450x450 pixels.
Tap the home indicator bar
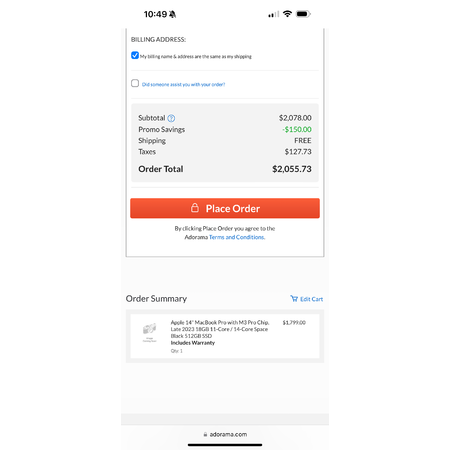(x=225, y=445)
